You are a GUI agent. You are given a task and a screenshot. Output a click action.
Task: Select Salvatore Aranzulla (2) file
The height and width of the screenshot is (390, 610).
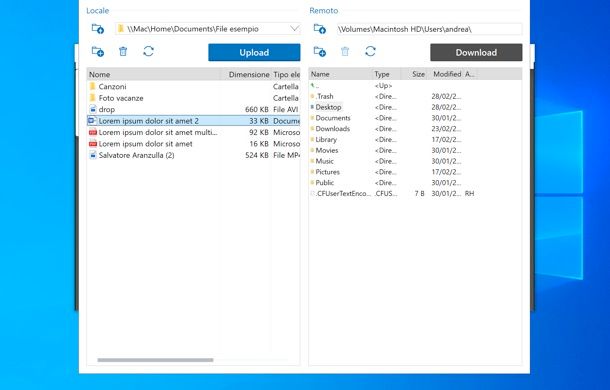pyautogui.click(x=193, y=155)
